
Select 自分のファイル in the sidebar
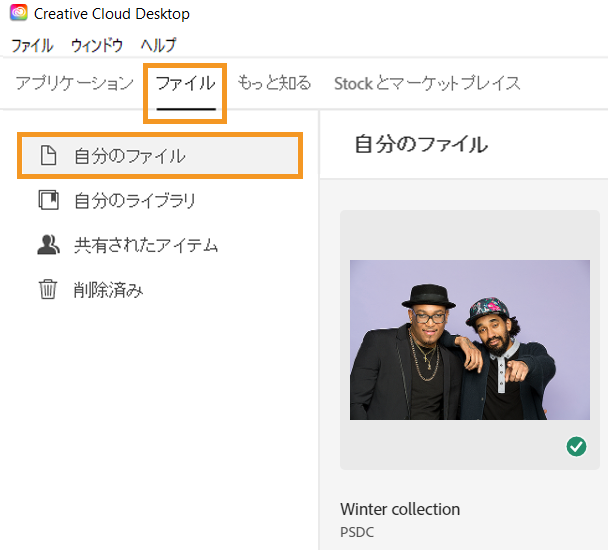point(160,156)
